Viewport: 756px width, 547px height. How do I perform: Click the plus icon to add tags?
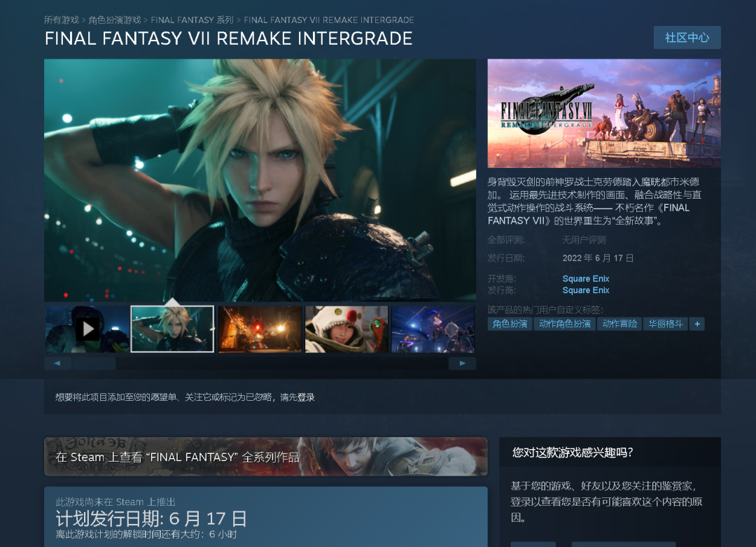[697, 324]
